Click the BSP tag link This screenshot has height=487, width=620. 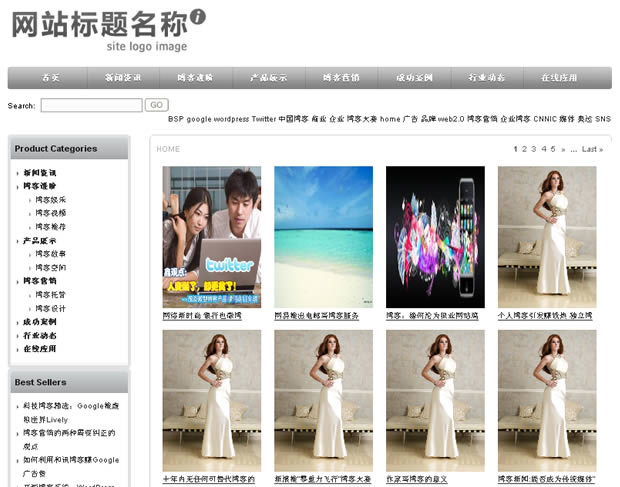(x=176, y=119)
